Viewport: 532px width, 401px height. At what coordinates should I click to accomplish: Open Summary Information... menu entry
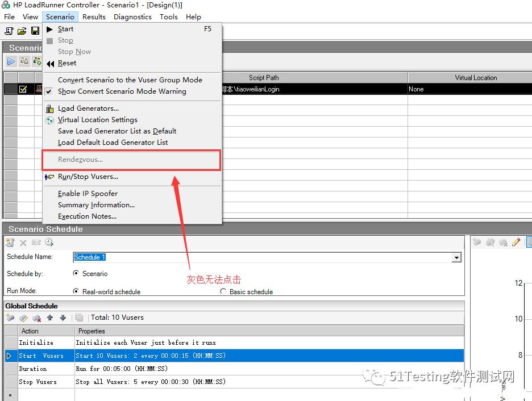click(x=132, y=205)
